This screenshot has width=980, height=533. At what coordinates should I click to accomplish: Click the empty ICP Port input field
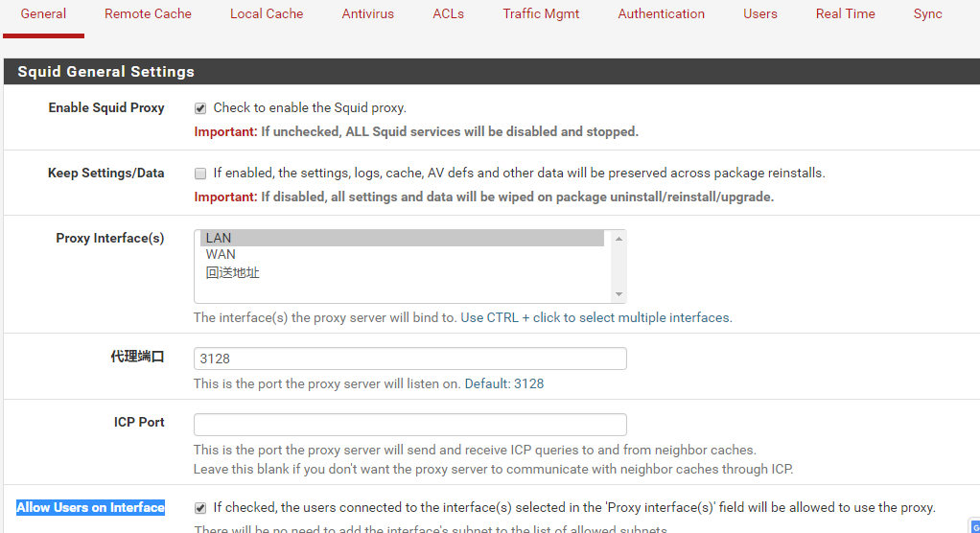point(410,425)
